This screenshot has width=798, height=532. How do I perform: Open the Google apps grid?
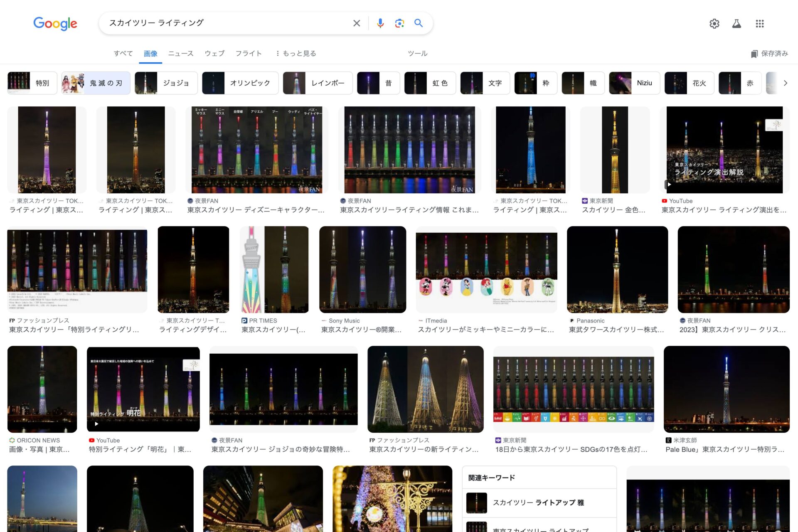pos(760,24)
